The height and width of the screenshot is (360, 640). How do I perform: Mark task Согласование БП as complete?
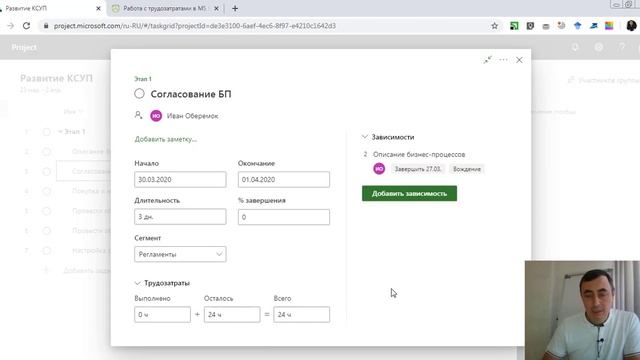coord(139,93)
